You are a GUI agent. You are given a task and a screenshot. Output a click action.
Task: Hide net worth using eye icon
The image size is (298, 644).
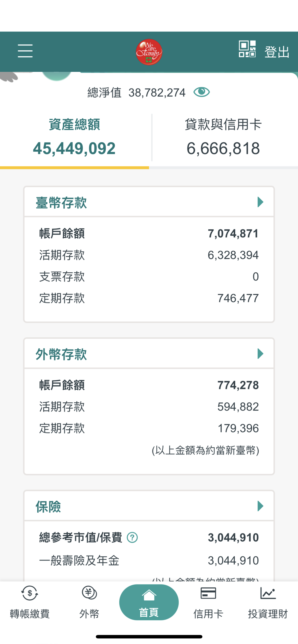(201, 92)
